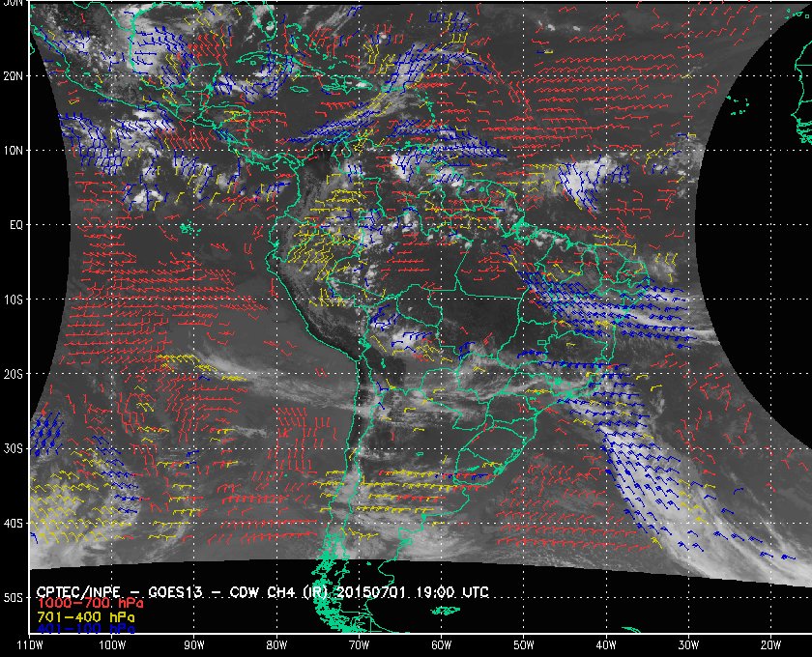
Task: Click the red 1000-700 hPa legend entry
Action: click(x=90, y=603)
